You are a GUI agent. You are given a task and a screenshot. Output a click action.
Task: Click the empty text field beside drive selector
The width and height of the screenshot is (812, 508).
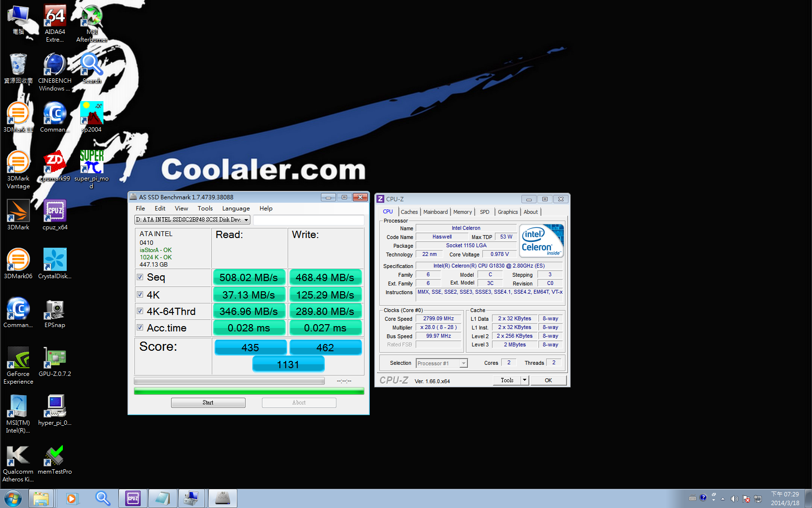[x=309, y=220]
